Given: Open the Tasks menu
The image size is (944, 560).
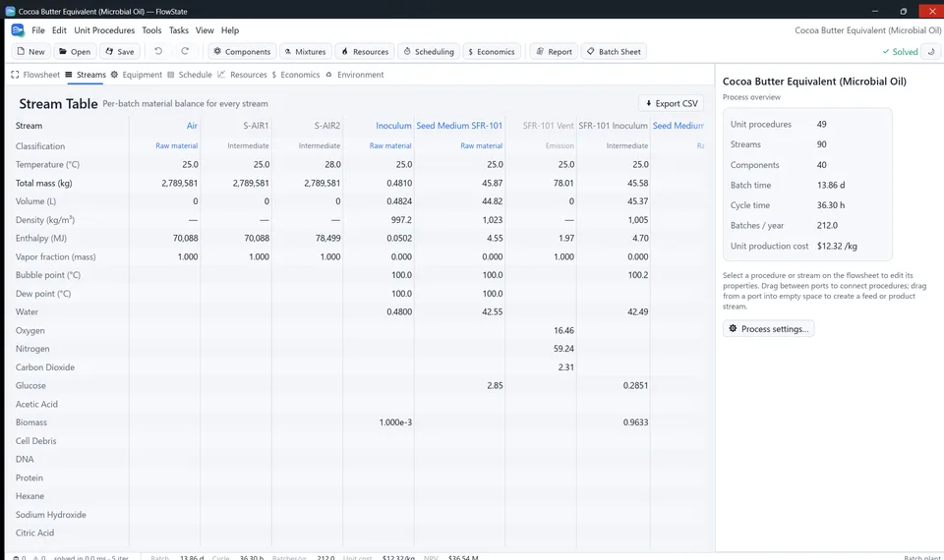Looking at the screenshot, I should [179, 30].
